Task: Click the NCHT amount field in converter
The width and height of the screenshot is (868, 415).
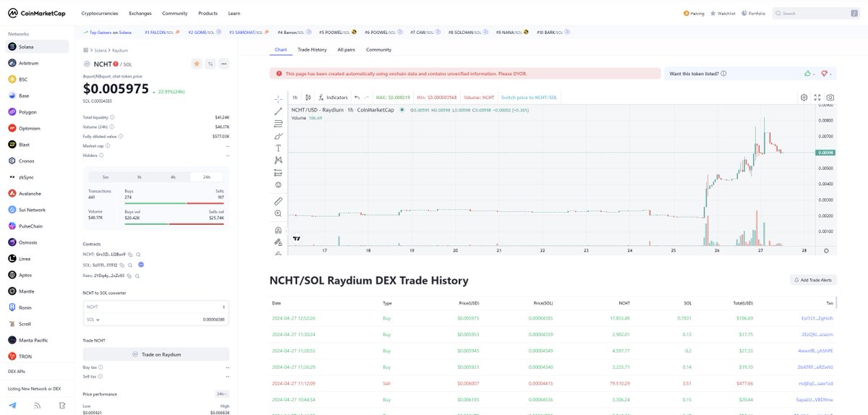Action: pyautogui.click(x=156, y=307)
